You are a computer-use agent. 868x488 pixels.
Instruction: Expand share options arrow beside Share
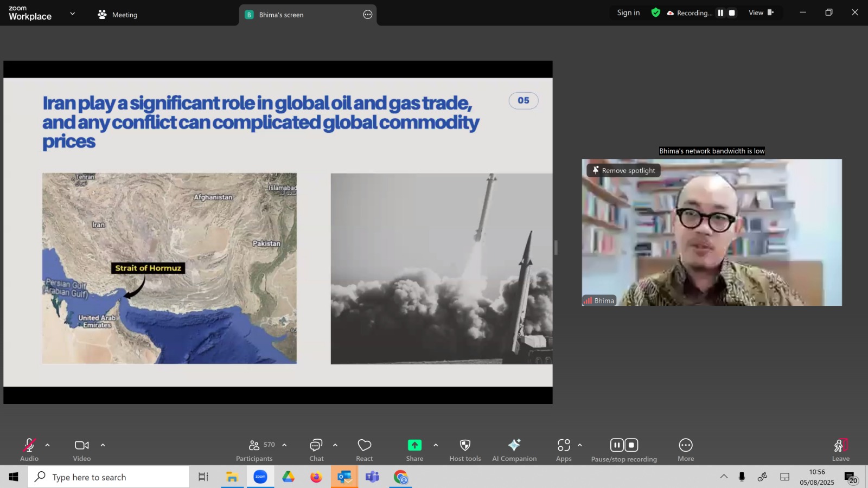[x=436, y=445]
